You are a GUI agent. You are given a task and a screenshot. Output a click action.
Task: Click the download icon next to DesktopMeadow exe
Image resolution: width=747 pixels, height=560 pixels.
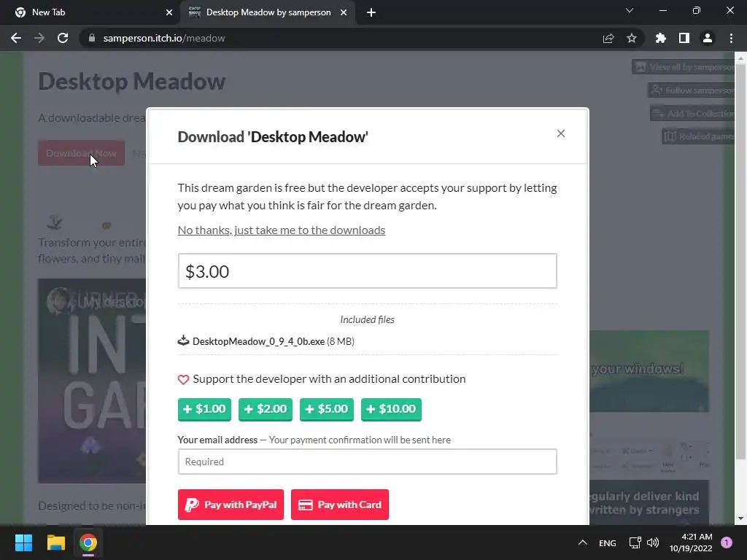tap(183, 341)
